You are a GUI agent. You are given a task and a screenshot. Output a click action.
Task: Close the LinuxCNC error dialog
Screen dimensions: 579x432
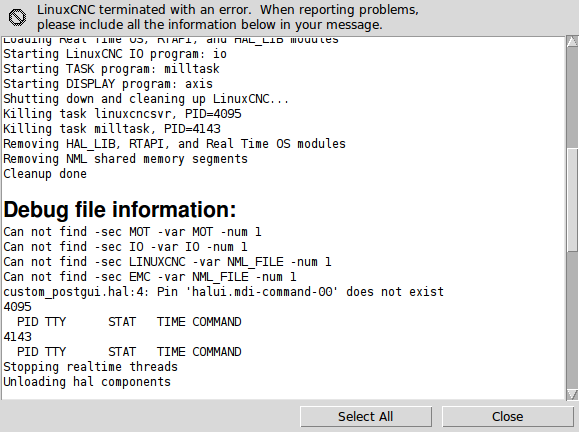click(x=507, y=416)
